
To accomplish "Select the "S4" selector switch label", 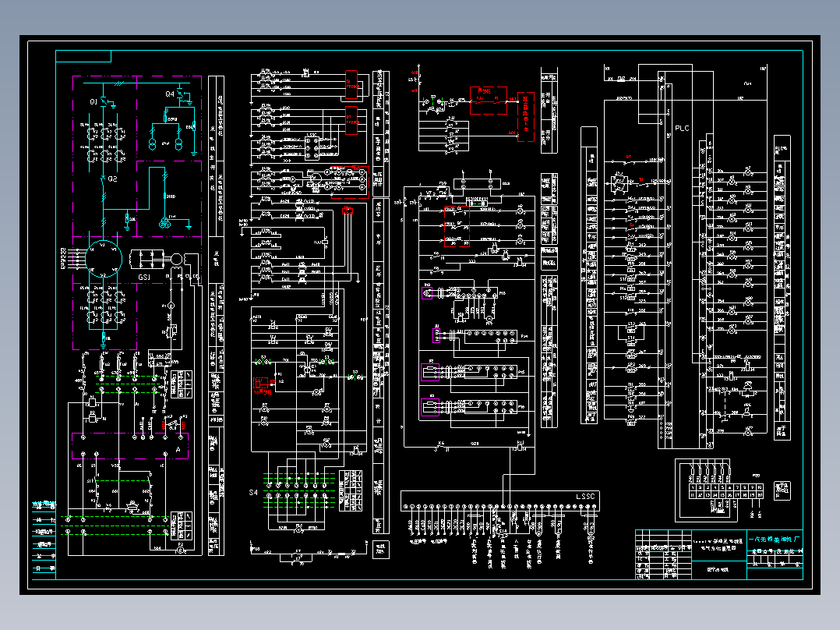I will tap(252, 492).
